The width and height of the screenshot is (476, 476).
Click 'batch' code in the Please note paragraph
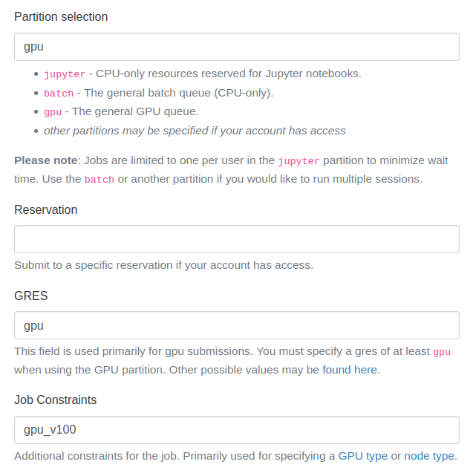(100, 180)
